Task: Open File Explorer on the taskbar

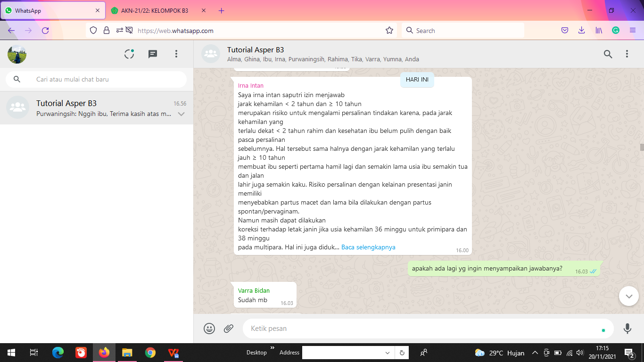Action: (x=127, y=353)
